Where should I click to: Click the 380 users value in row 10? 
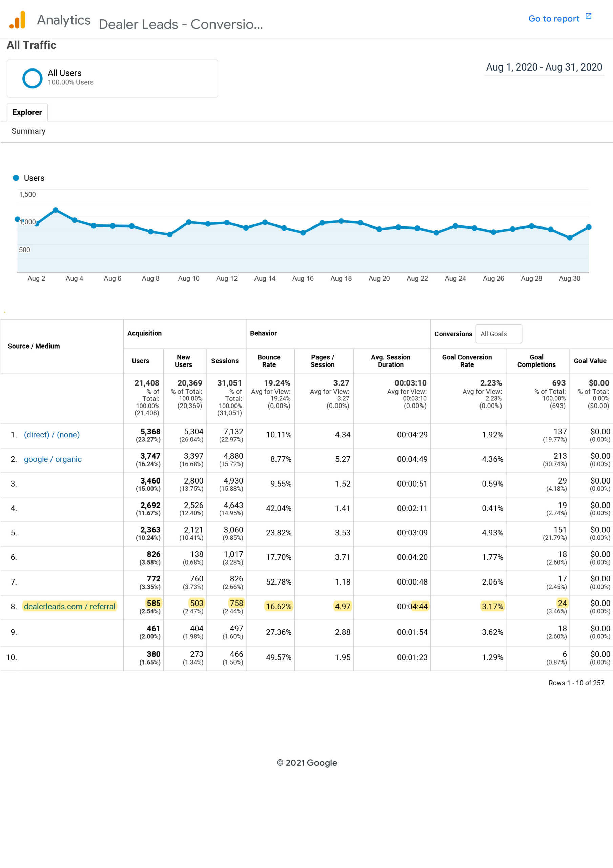pos(154,654)
